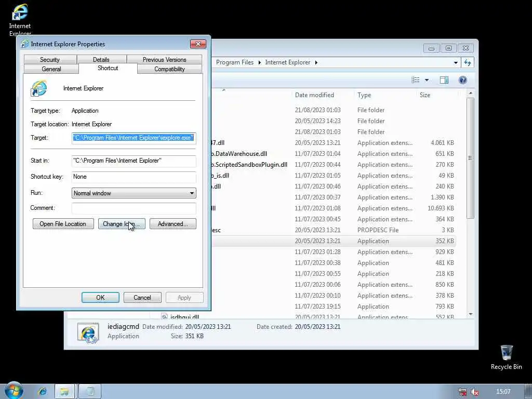Click Internet Explorer in the address breadcrumb
The width and height of the screenshot is (532, 399).
tap(288, 62)
